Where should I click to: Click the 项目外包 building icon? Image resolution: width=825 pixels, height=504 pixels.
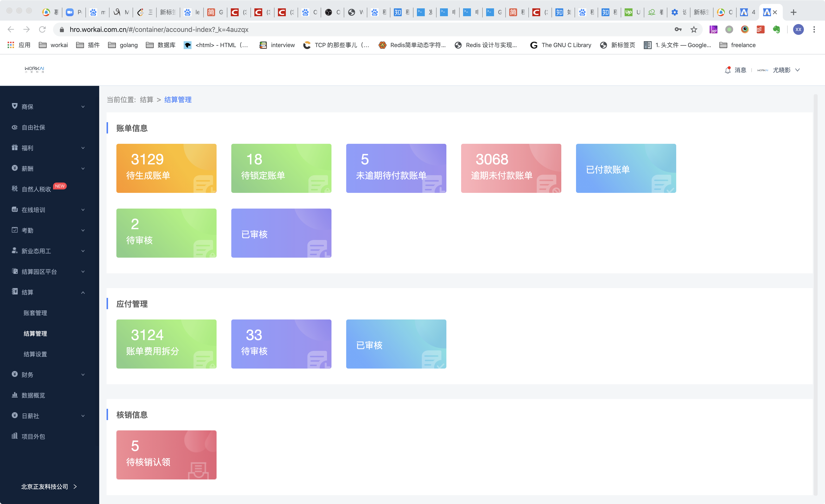coord(14,436)
